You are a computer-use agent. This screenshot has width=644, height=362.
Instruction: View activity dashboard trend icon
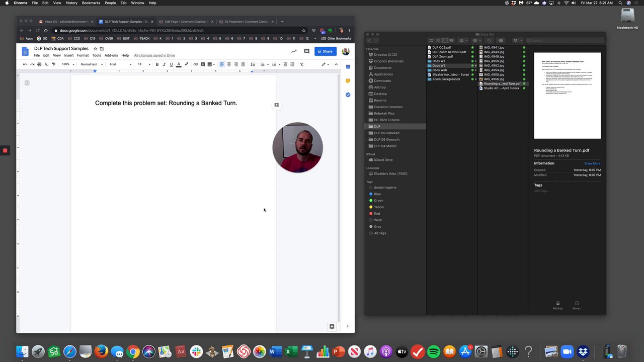coord(294,51)
